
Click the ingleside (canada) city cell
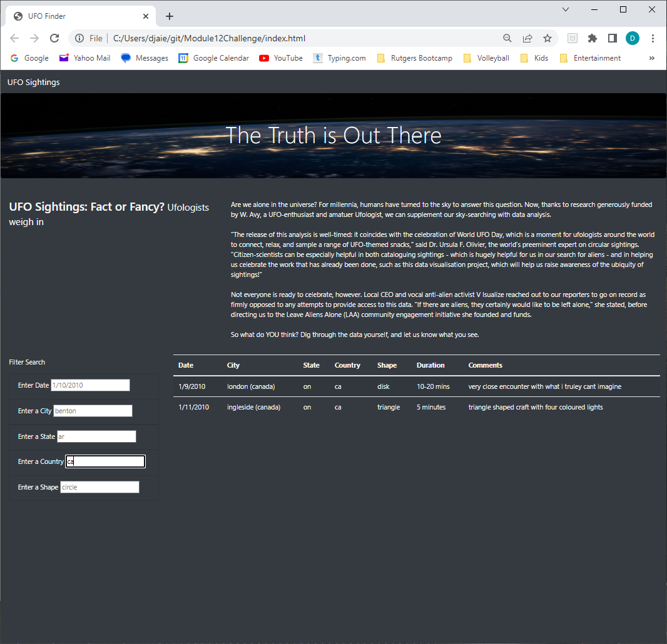(253, 407)
